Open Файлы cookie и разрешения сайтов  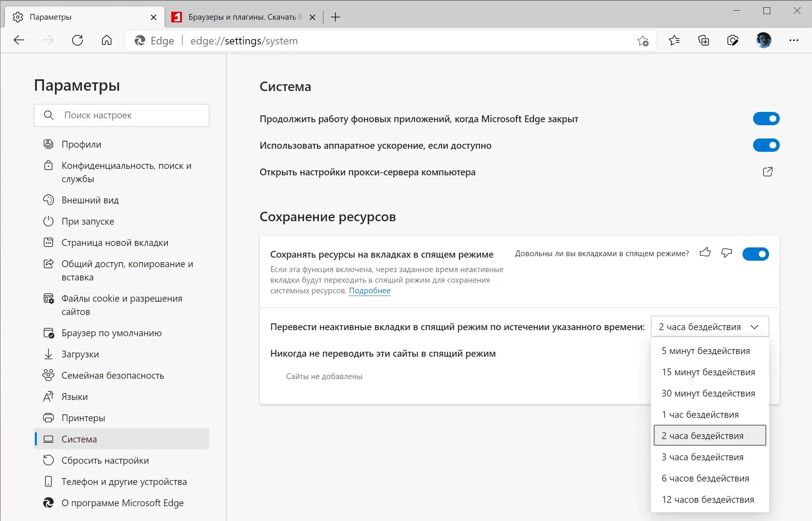coord(122,305)
